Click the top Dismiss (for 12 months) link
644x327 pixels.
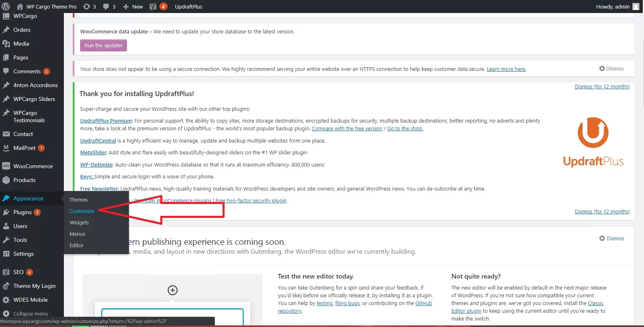[602, 86]
